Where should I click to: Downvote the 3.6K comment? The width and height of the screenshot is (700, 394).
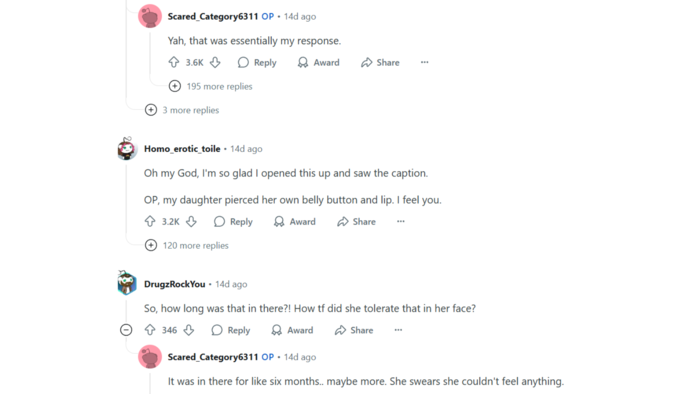215,62
